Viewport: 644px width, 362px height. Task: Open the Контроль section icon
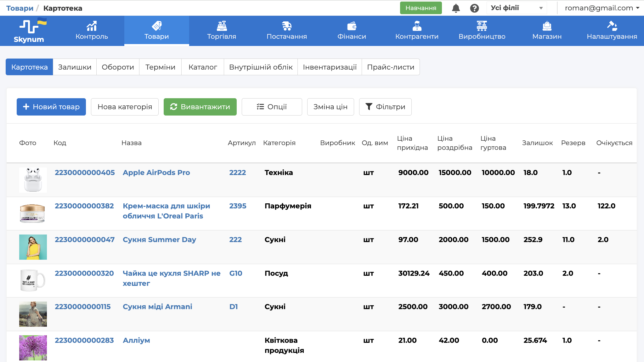(x=92, y=26)
